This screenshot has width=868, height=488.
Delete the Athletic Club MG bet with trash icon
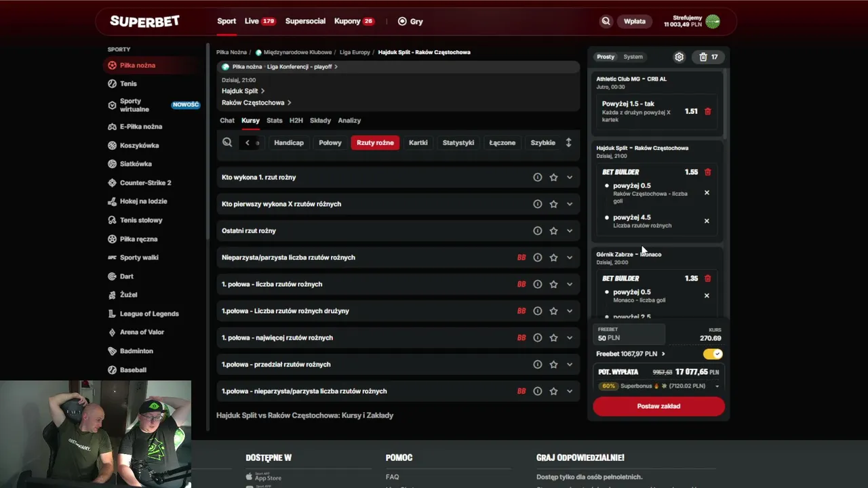click(708, 111)
